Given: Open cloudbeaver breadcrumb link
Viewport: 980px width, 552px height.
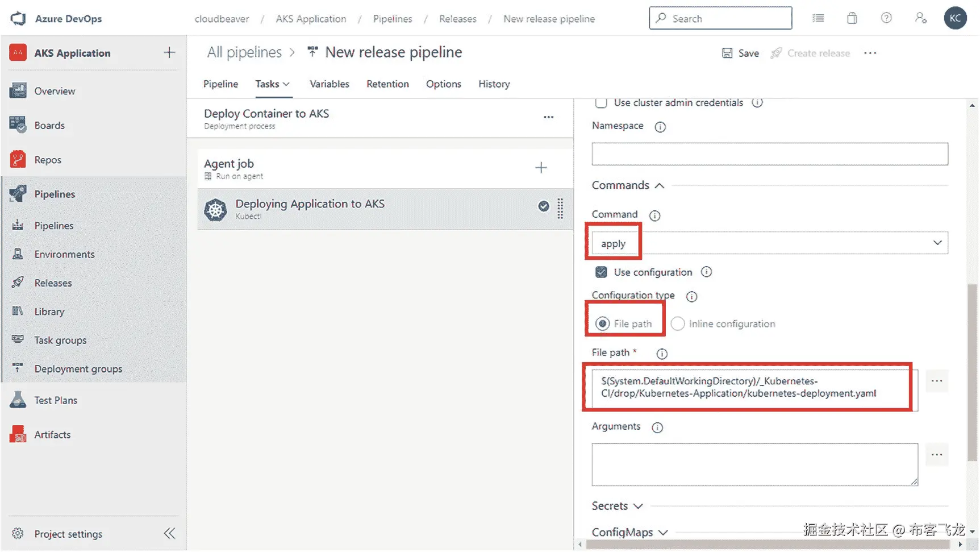Looking at the screenshot, I should [x=222, y=19].
